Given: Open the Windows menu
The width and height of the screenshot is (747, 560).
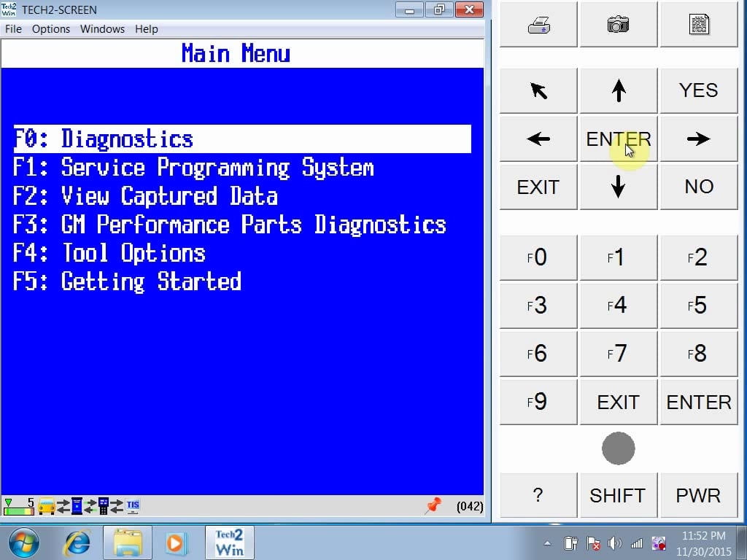Looking at the screenshot, I should 102,29.
